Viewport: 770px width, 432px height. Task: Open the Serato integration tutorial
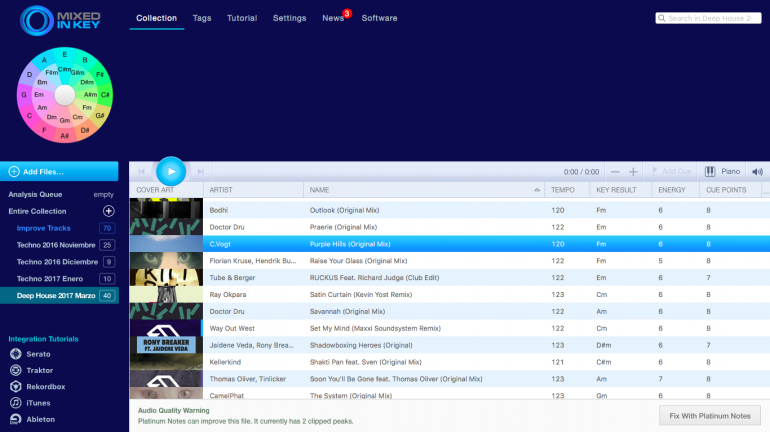coord(30,354)
